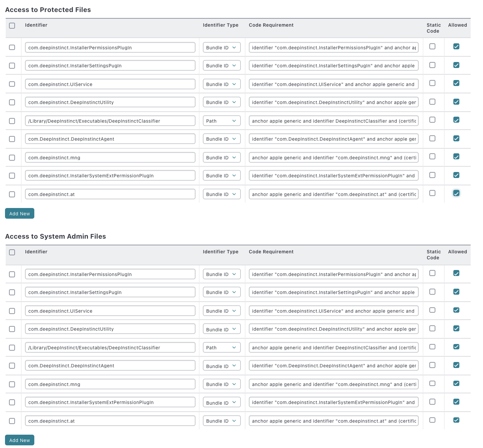Edit identifier field com.deepinstinct.InstallerSystemExtPermissionPlugIn in System Admin Files
483x448 pixels.
click(x=110, y=402)
